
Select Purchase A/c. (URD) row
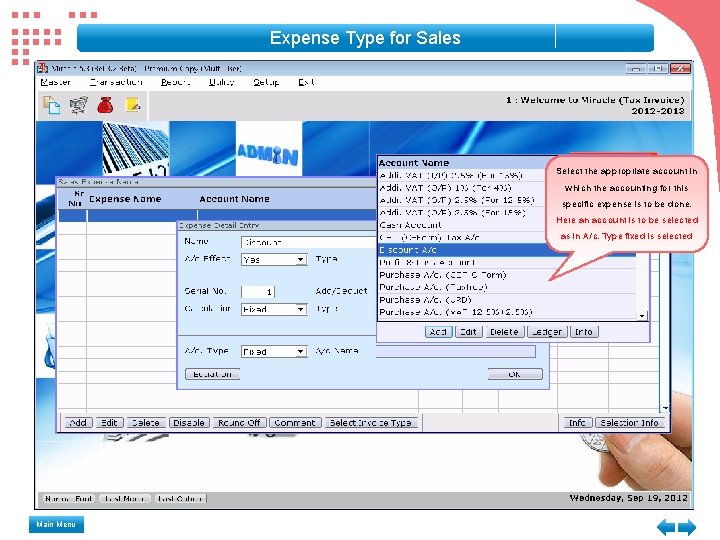pyautogui.click(x=507, y=300)
